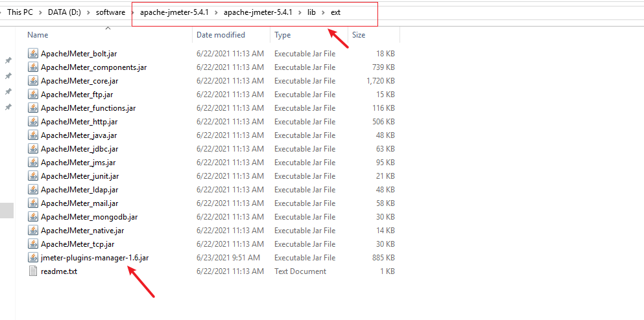
Task: Select the file name ApacheJMeter_jdbc.jar
Action: (80, 149)
